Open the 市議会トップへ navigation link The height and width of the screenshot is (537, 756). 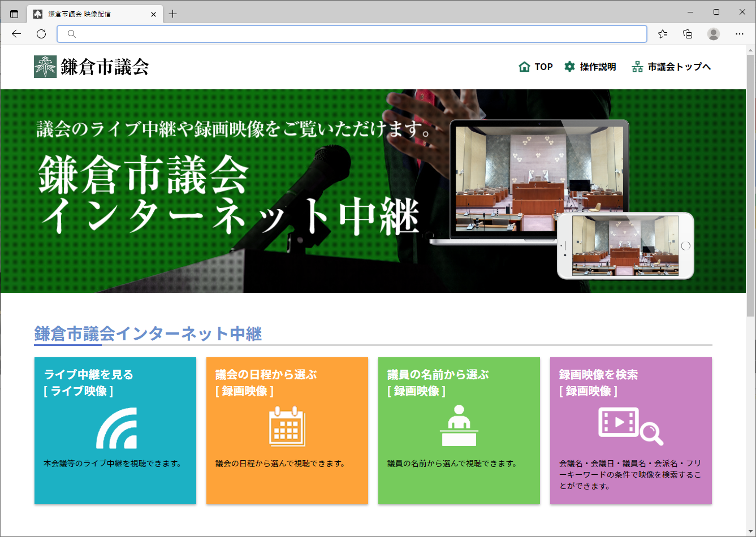[671, 67]
